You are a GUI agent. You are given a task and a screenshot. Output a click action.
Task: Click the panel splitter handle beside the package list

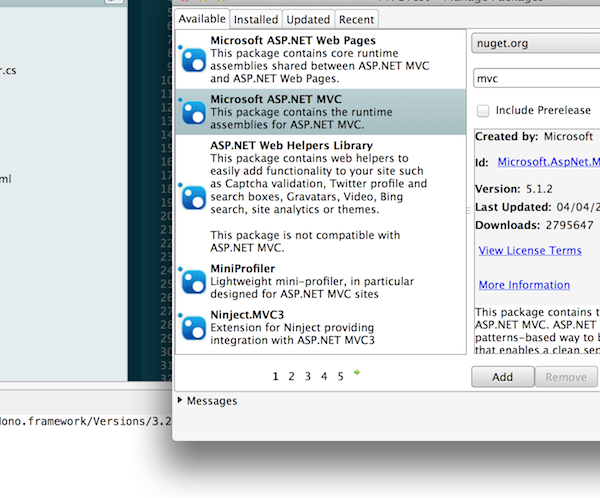468,210
